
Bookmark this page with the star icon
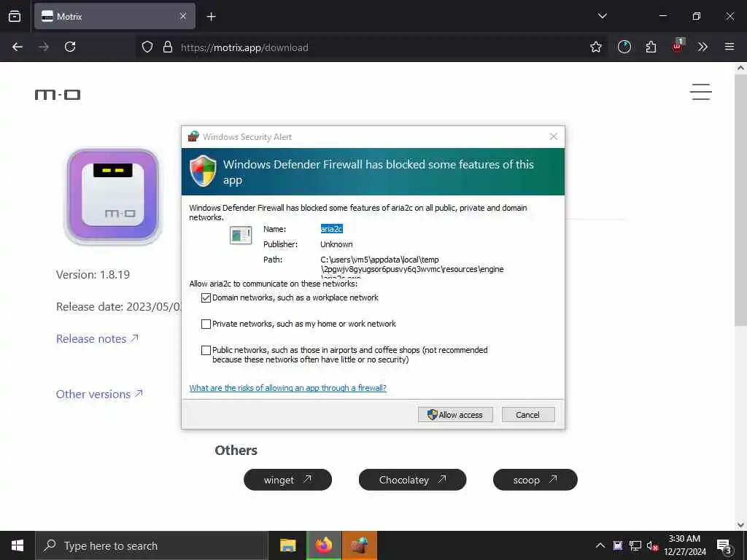tap(595, 47)
